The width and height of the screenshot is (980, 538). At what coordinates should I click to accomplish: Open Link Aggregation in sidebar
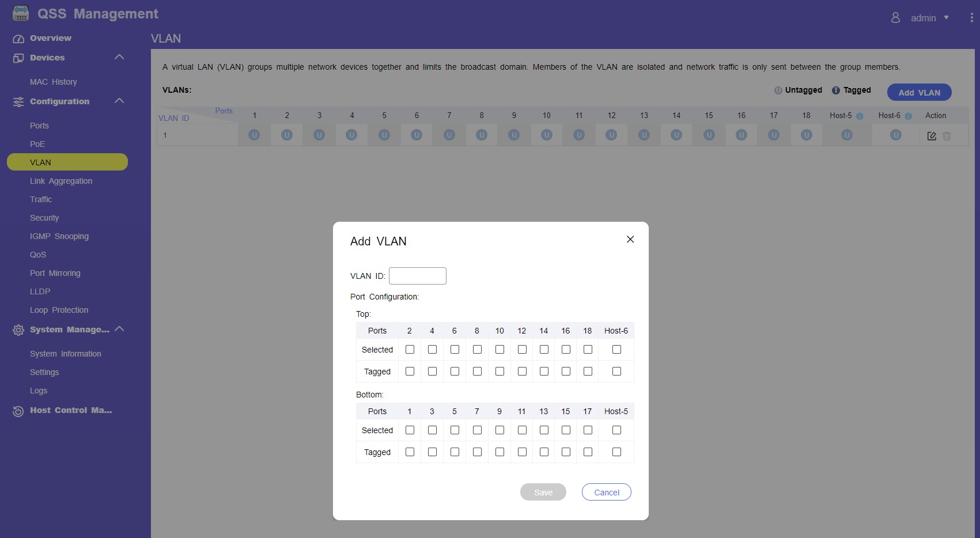click(x=61, y=181)
